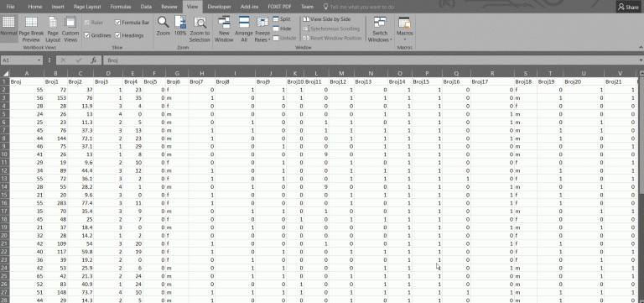Uncheck the Formula Bar checkbox

click(118, 23)
